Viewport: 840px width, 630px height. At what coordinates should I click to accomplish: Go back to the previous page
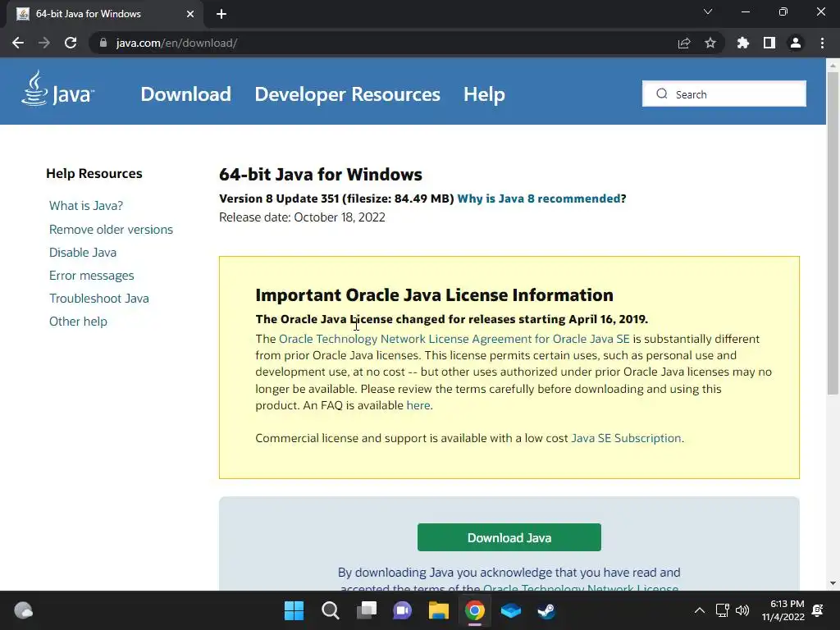point(18,43)
